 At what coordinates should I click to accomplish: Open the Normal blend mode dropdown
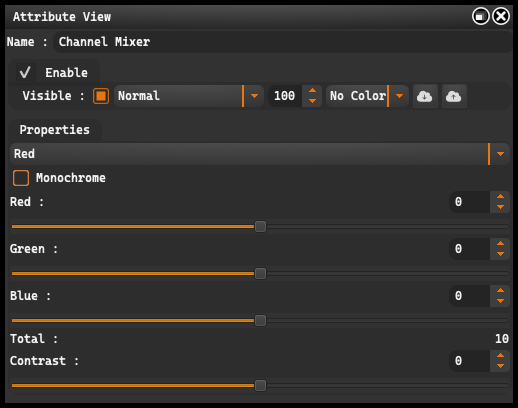pyautogui.click(x=189, y=96)
